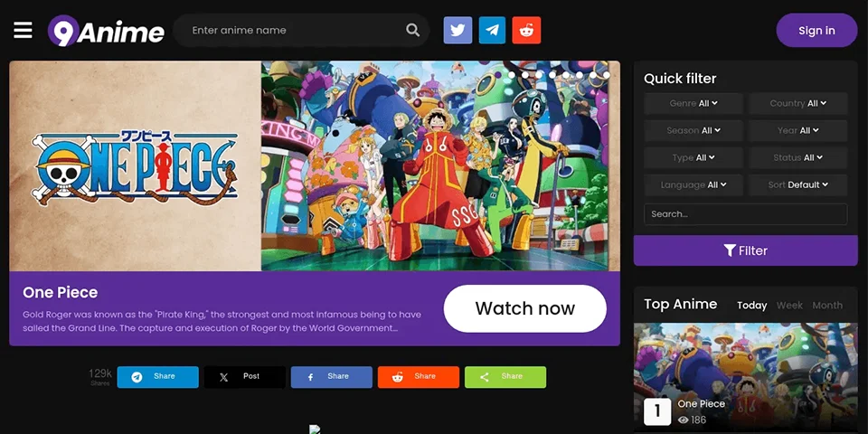The height and width of the screenshot is (434, 868).
Task: Open the green generic Share button
Action: coord(505,377)
